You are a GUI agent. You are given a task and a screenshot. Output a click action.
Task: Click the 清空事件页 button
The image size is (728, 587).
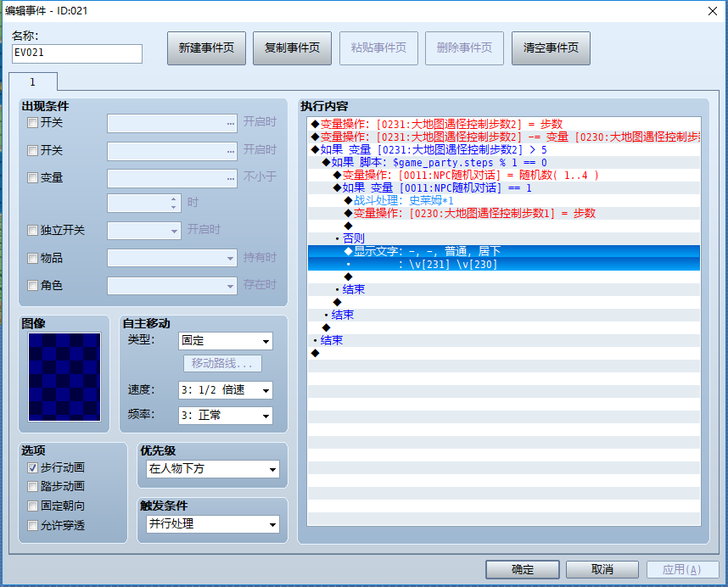point(551,48)
